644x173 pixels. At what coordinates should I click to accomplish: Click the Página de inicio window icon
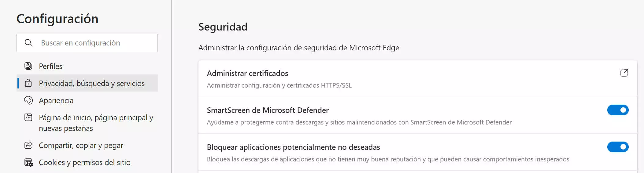28,117
